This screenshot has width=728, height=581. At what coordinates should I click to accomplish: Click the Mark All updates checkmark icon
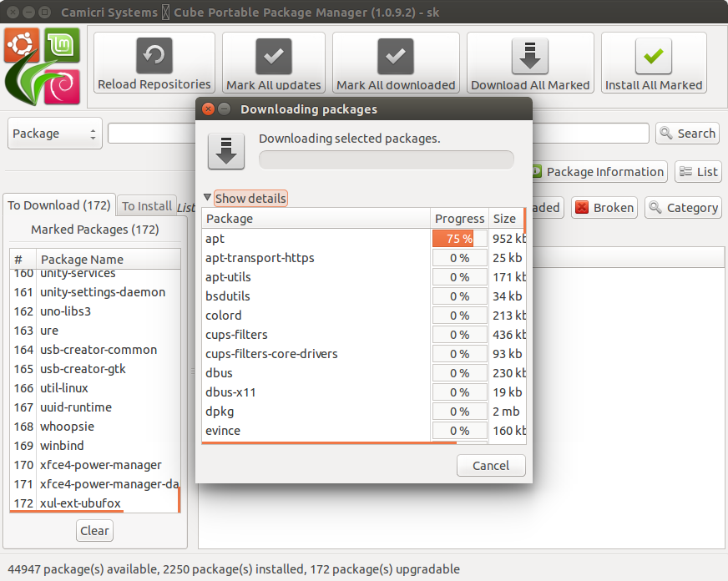[x=274, y=56]
